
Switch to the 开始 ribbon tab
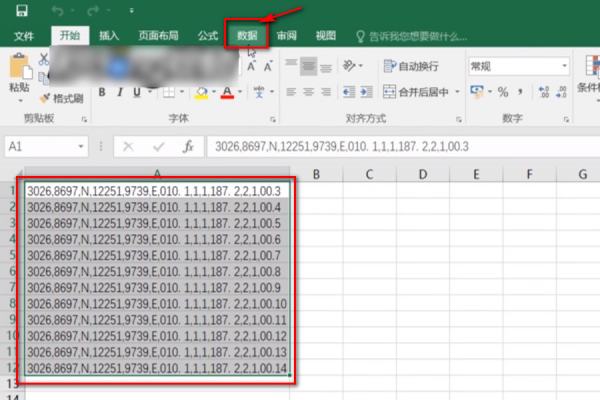pos(70,36)
